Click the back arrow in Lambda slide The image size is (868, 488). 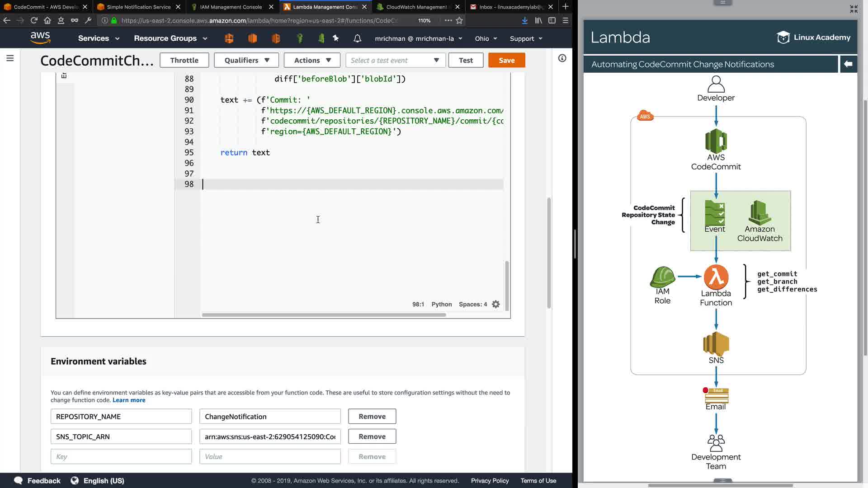(x=848, y=64)
